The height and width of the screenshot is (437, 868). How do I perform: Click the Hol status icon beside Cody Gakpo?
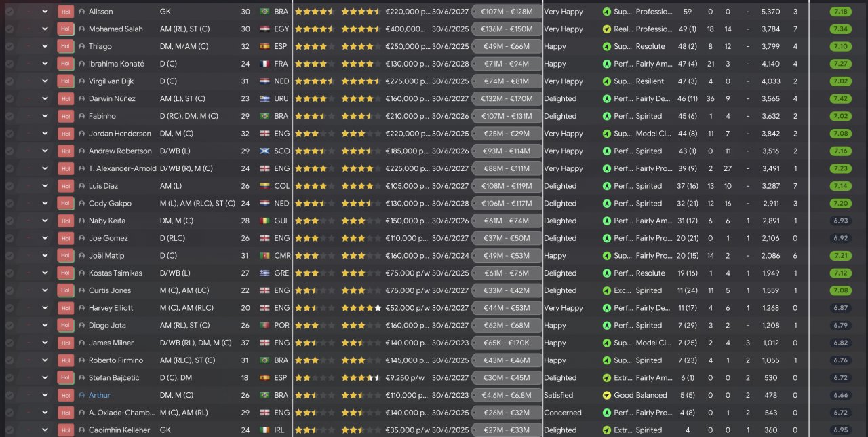click(66, 204)
